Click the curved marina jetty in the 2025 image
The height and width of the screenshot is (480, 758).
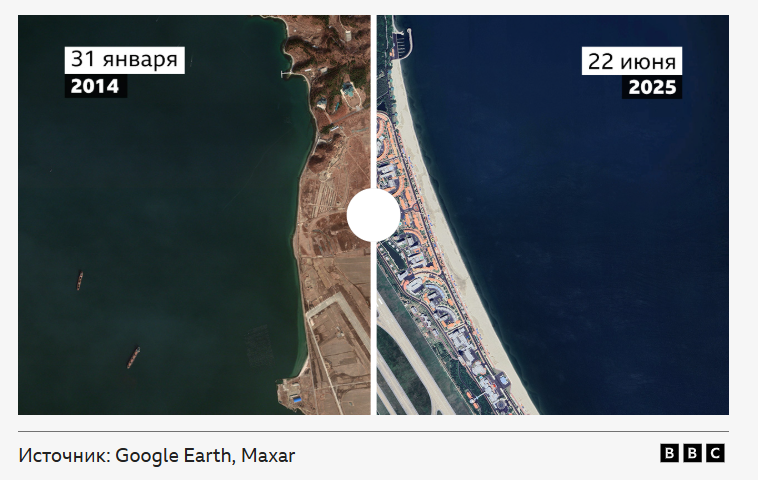(404, 43)
